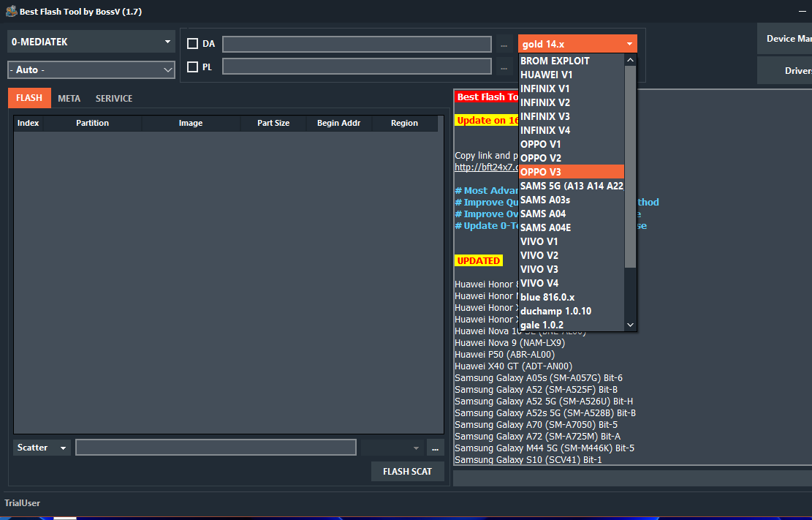Click Samsung Galaxy A52 (SM-A525F) Bit-B line
Image resolution: width=812 pixels, height=520 pixels.
point(536,389)
